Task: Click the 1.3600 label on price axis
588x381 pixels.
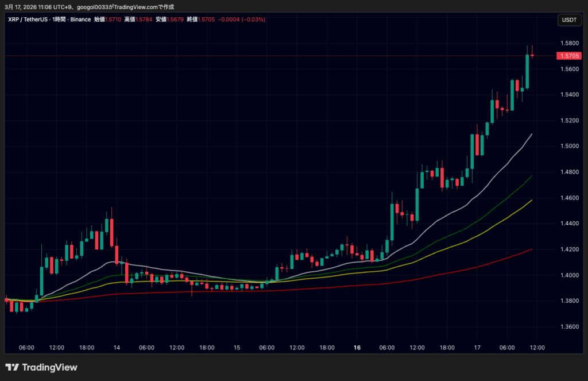Action: 568,327
